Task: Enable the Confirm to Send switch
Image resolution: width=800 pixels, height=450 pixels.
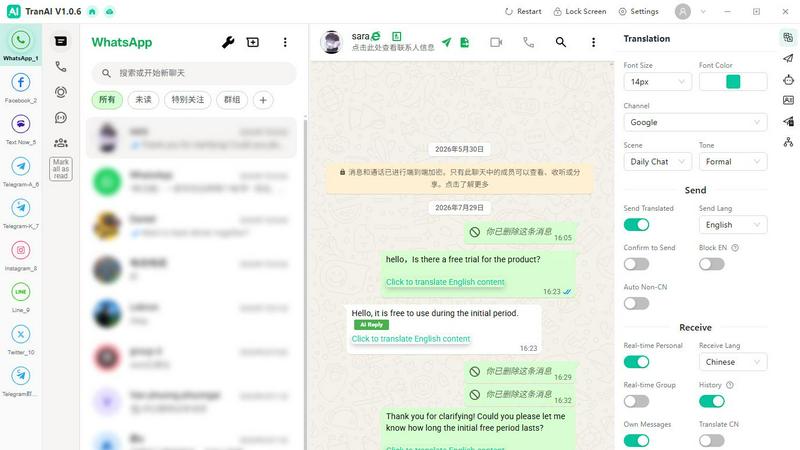Action: [x=636, y=264]
